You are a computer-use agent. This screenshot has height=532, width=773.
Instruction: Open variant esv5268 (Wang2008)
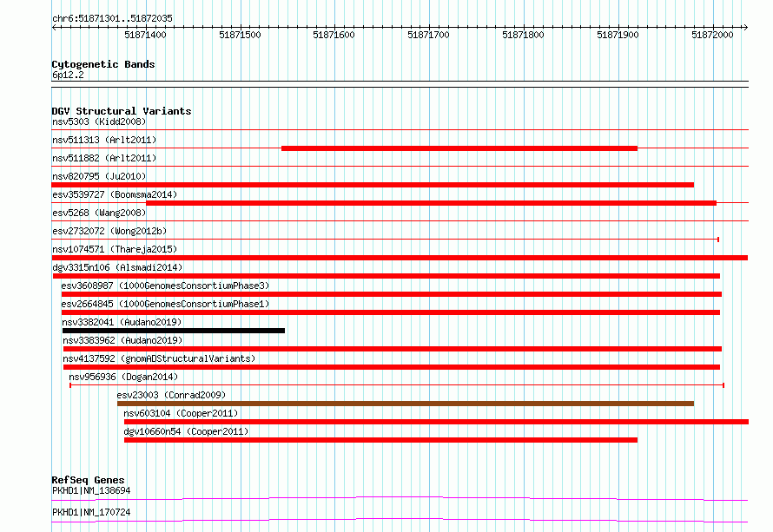pos(99,213)
